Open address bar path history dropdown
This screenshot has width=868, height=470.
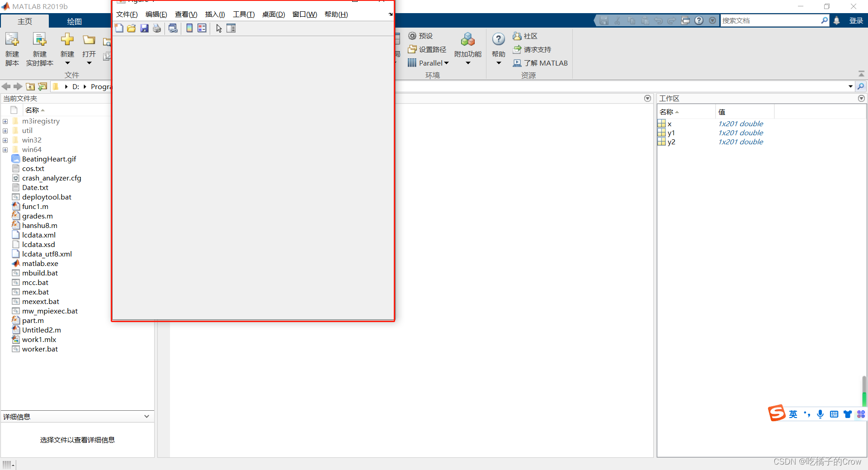click(x=850, y=86)
